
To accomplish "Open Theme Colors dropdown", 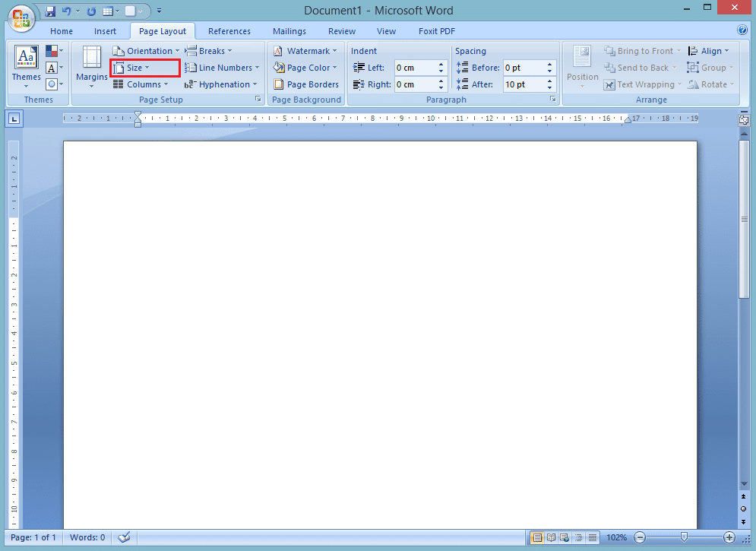I will tap(55, 51).
